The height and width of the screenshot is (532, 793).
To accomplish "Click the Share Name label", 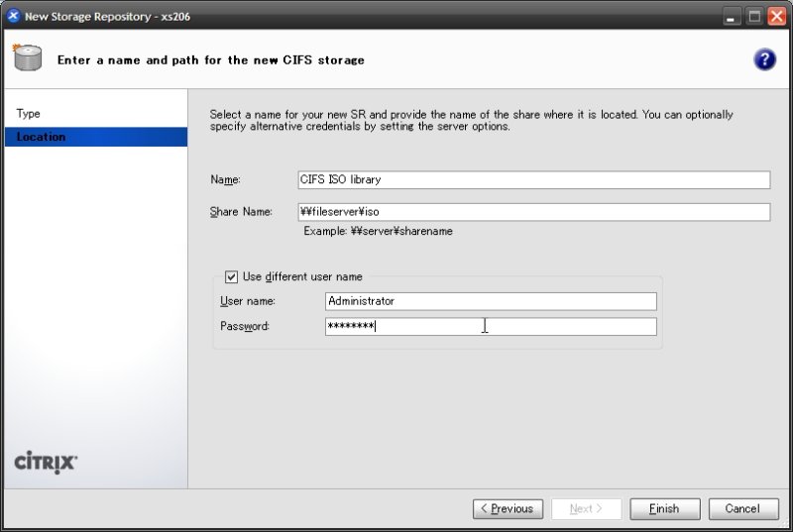I will 241,212.
